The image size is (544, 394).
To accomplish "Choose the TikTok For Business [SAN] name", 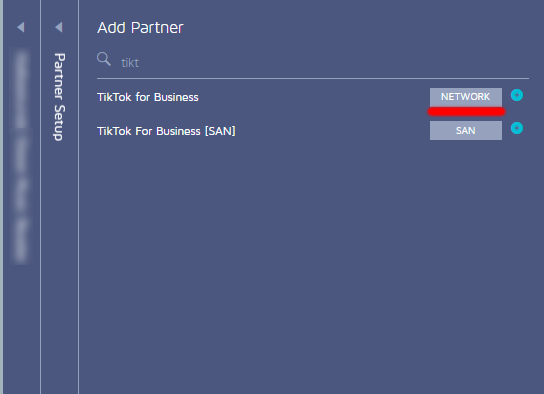I will 166,131.
